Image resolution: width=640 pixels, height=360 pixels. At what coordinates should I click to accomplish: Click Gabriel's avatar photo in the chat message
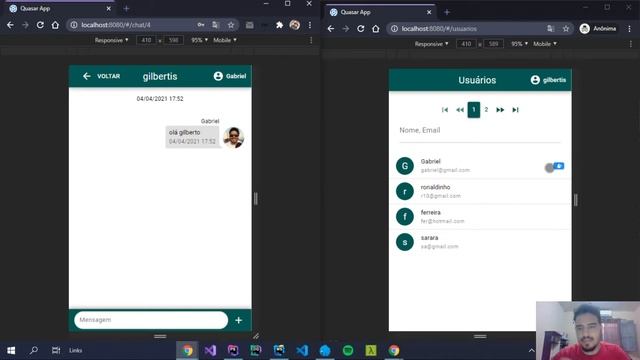[233, 138]
